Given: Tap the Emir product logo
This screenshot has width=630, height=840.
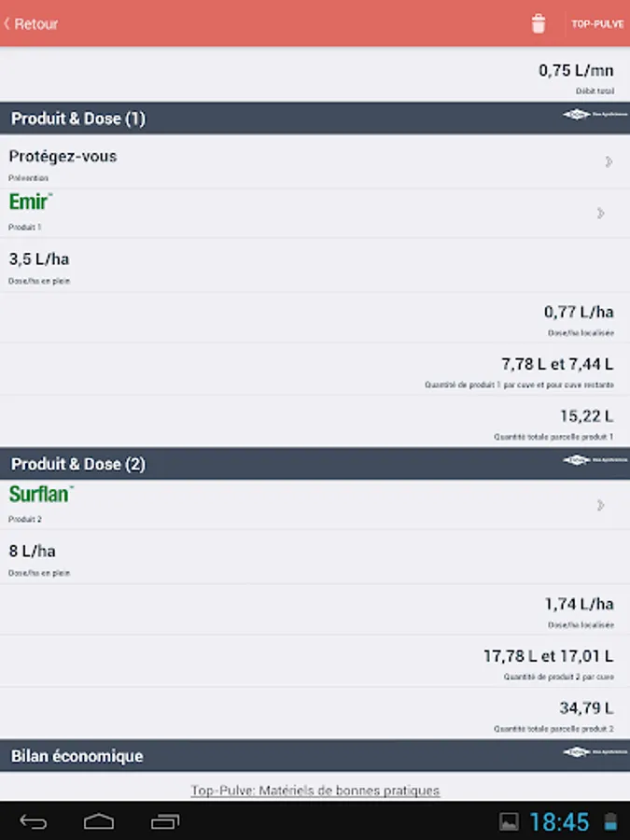Looking at the screenshot, I should click(x=31, y=202).
